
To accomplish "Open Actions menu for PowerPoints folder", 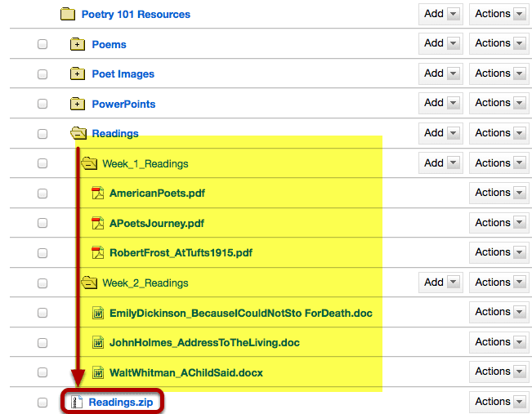I will point(499,103).
